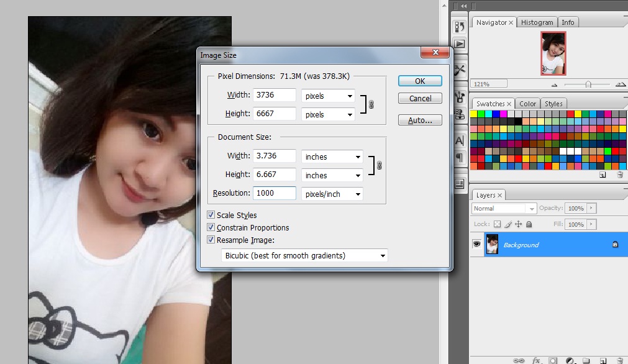This screenshot has width=628, height=364.
Task: Uncheck the Scale Styles checkbox
Action: click(211, 215)
